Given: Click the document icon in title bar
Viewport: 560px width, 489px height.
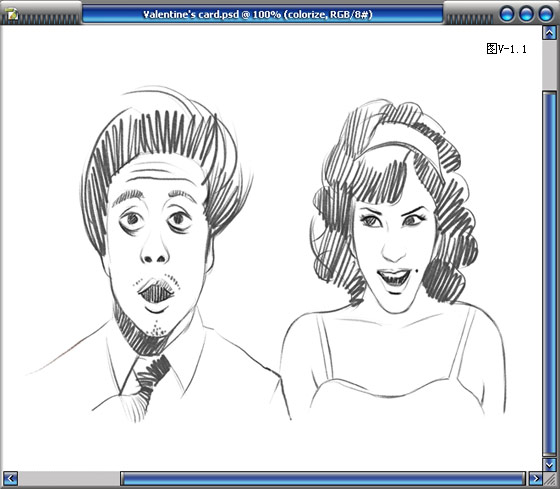Looking at the screenshot, I should 12,15.
